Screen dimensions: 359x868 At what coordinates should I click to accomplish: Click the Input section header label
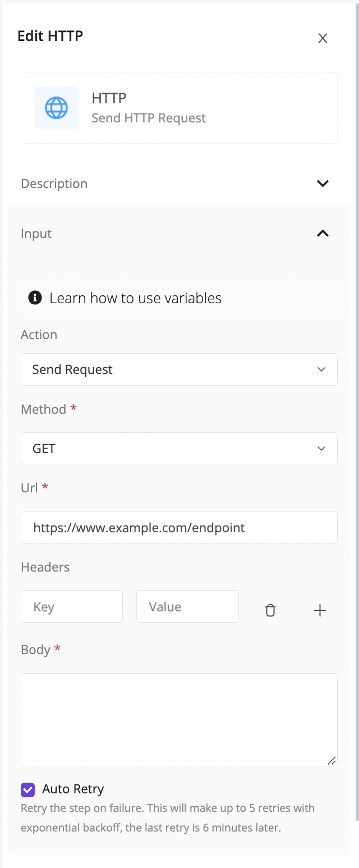pos(36,234)
